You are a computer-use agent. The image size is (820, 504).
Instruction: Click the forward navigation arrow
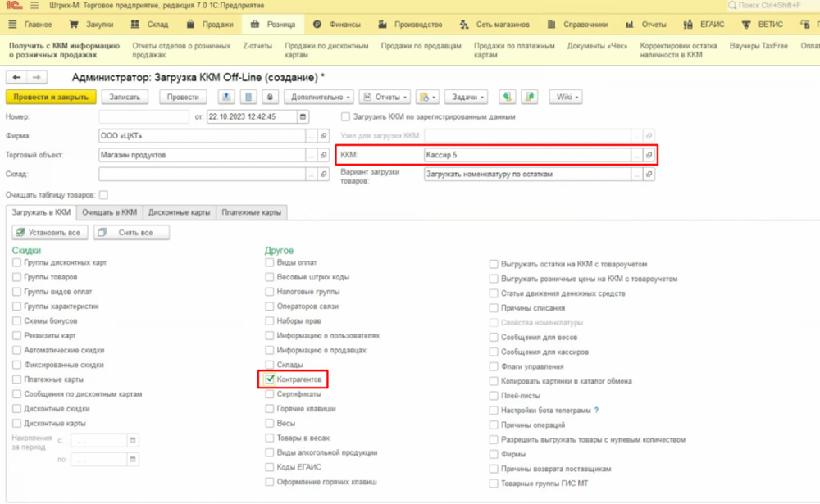tap(35, 77)
